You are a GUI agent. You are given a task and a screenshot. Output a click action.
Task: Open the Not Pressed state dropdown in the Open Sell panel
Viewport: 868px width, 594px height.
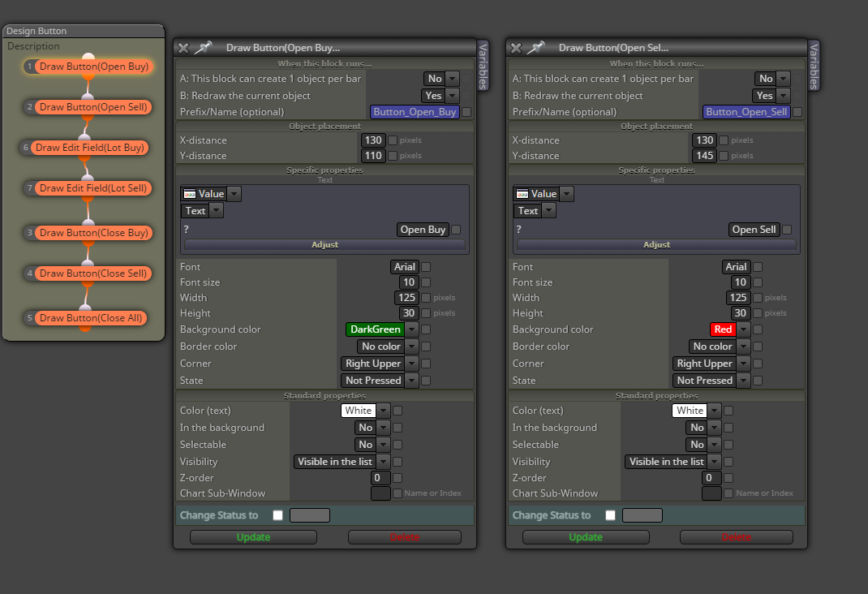pyautogui.click(x=743, y=381)
